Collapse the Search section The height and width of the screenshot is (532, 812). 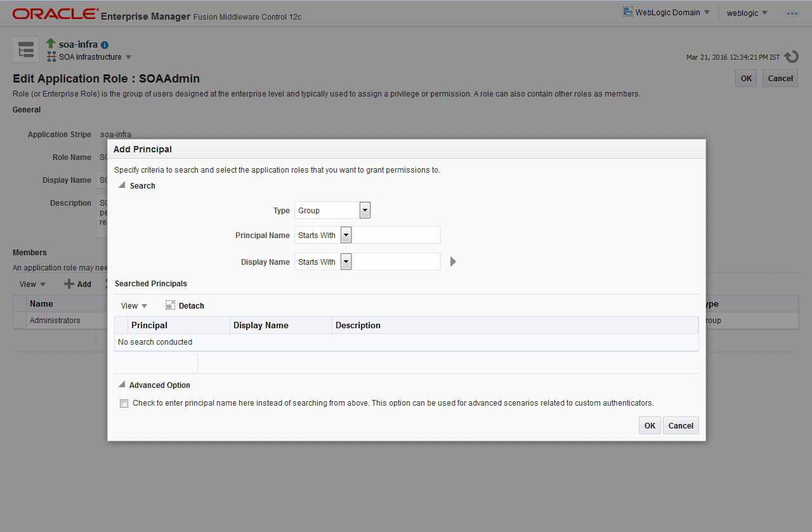click(x=122, y=186)
